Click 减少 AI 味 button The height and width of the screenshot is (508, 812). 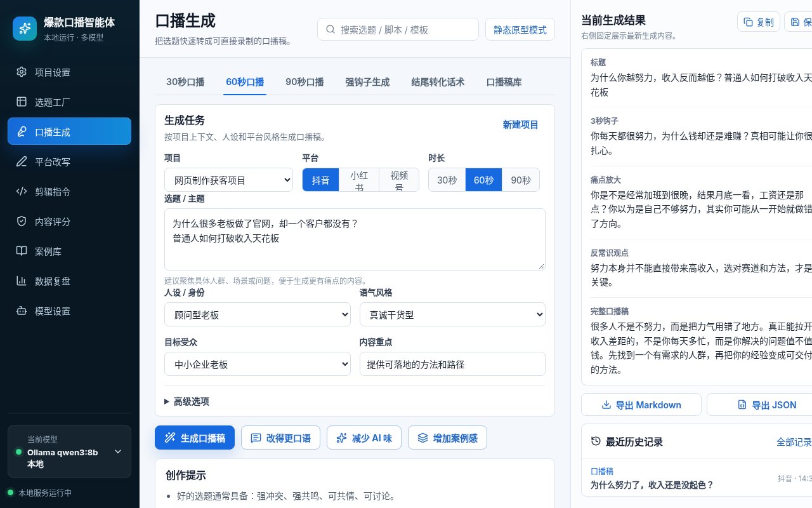(x=364, y=438)
